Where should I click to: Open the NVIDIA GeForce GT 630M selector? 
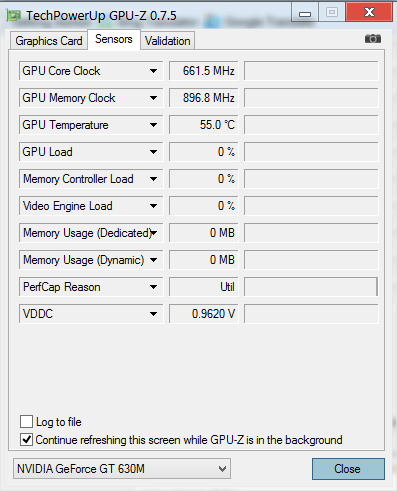[x=122, y=469]
